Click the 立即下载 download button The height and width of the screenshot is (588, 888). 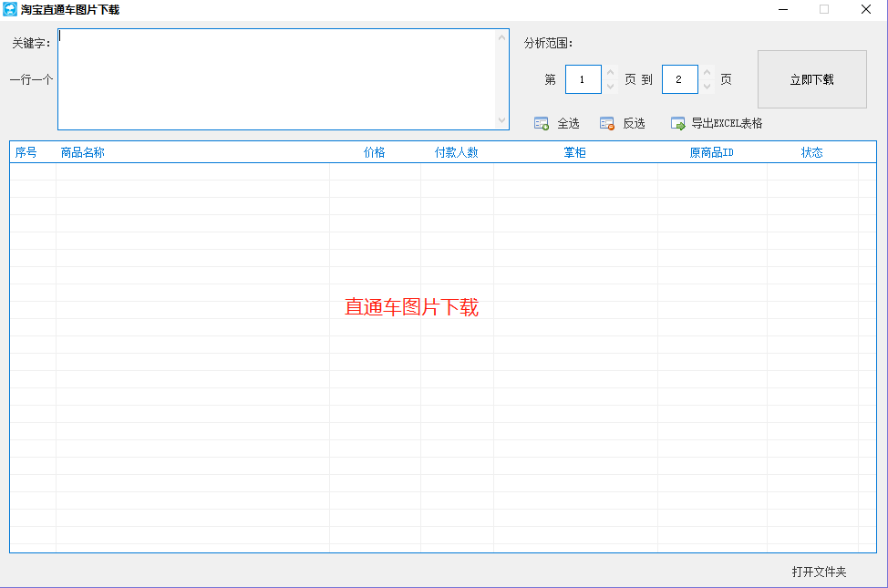coord(811,79)
